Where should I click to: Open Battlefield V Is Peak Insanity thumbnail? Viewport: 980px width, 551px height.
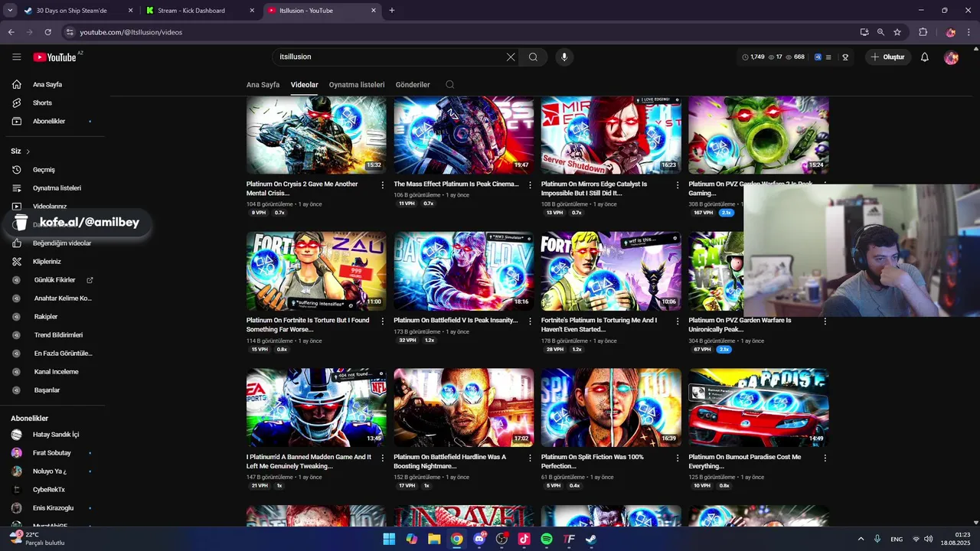[x=464, y=272]
